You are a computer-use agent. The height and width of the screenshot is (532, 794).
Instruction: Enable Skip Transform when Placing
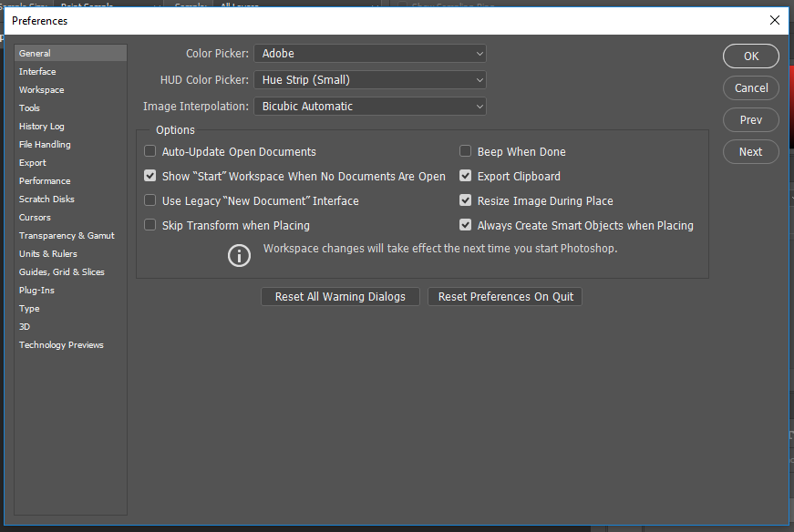(x=150, y=226)
